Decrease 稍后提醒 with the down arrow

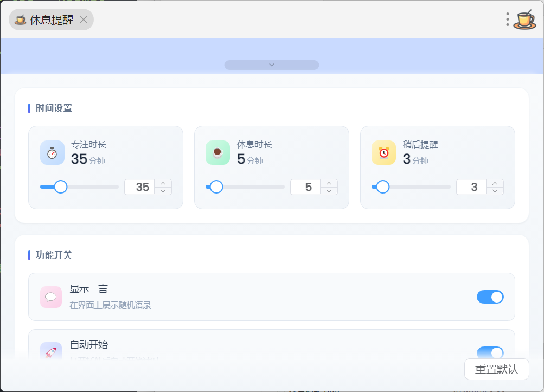pyautogui.click(x=495, y=191)
